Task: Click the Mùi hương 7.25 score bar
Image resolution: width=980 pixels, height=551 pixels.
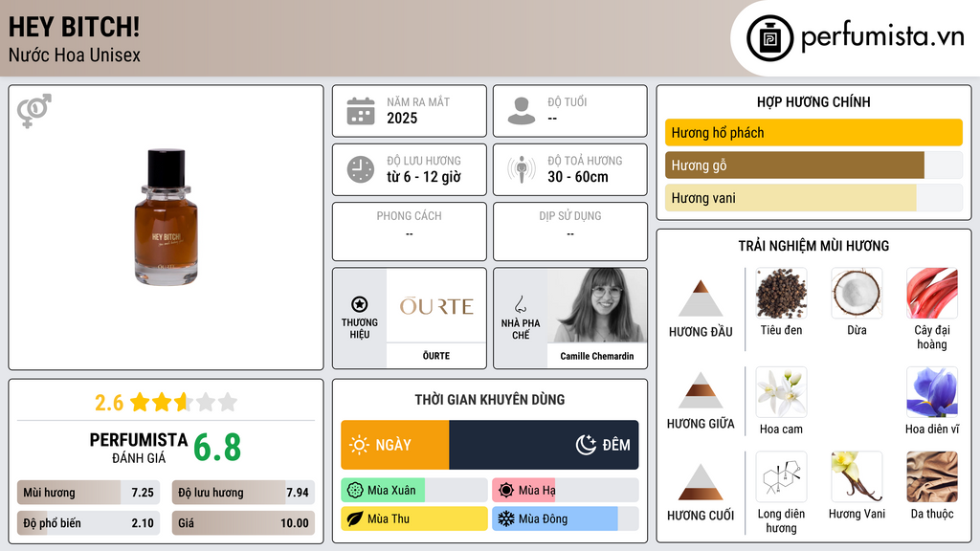Action: [x=88, y=493]
